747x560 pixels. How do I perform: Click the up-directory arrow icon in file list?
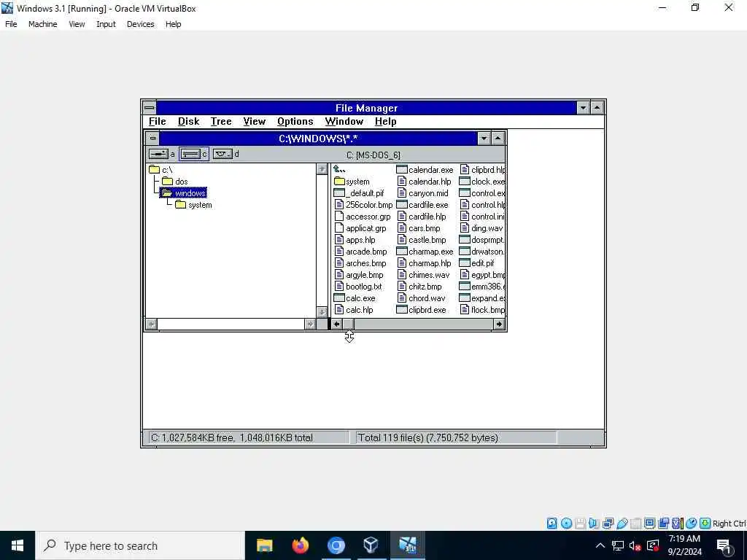[339, 169]
